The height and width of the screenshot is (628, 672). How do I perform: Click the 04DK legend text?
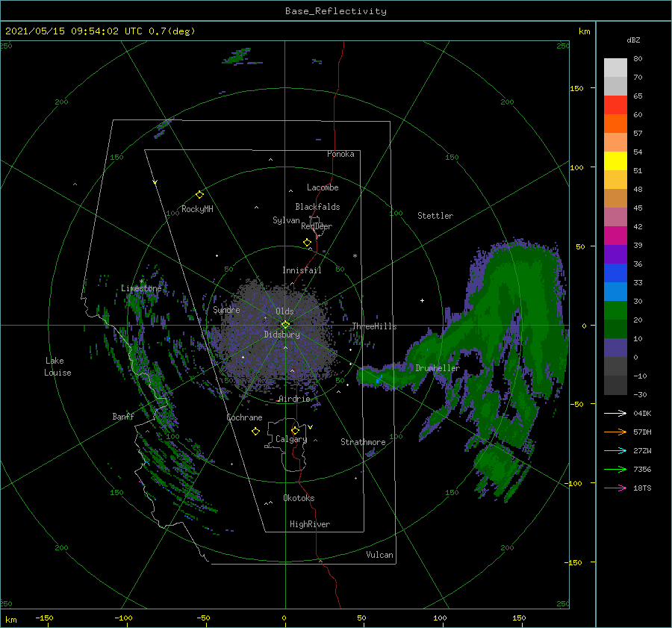pyautogui.click(x=642, y=413)
